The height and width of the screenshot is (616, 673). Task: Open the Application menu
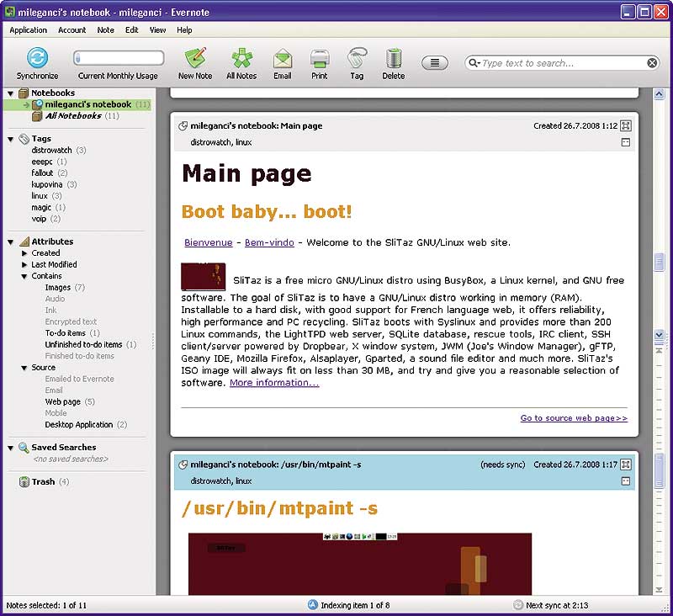coord(29,30)
